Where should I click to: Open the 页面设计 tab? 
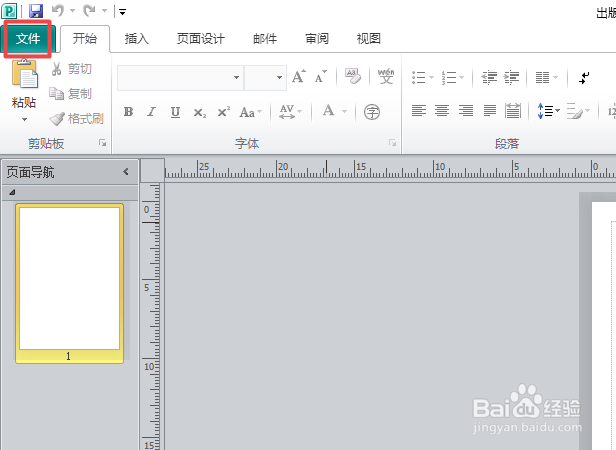pos(200,39)
